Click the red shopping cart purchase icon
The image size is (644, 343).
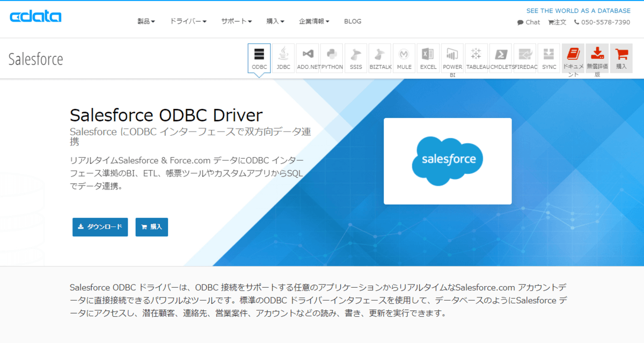pyautogui.click(x=621, y=59)
